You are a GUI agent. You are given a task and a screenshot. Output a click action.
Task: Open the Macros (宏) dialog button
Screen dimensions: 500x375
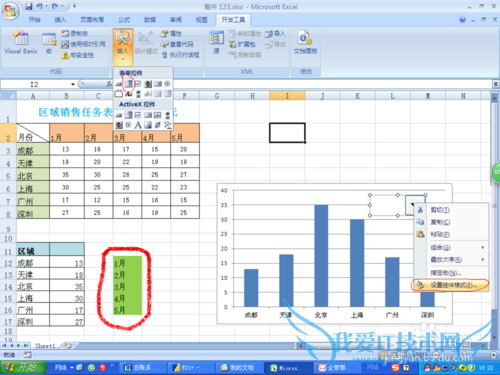point(49,42)
